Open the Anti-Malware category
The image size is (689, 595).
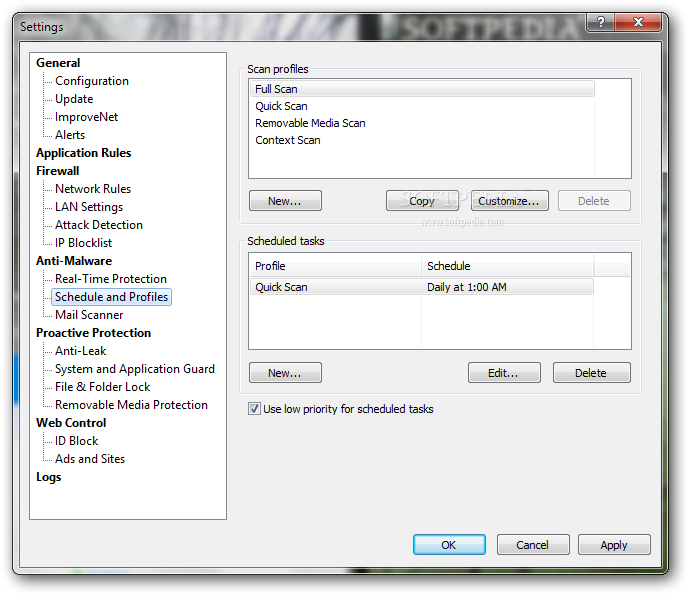pyautogui.click(x=74, y=261)
